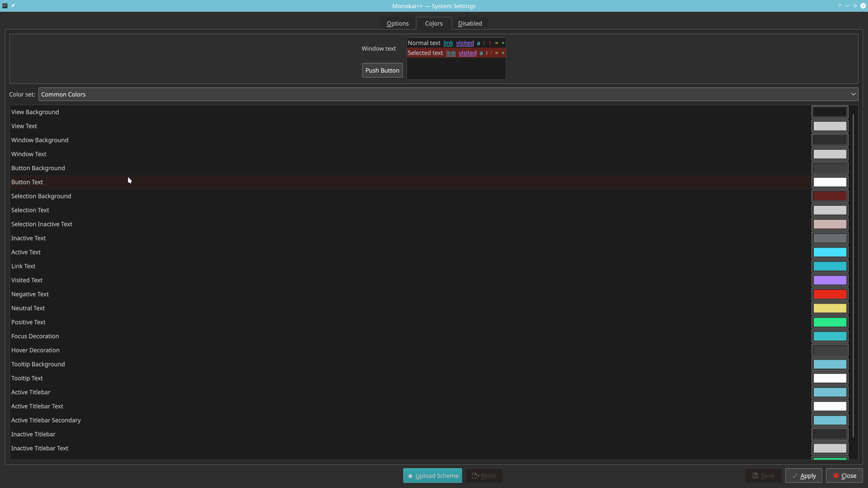This screenshot has width=868, height=488.
Task: Click the visited link in Selected text row
Action: pyautogui.click(x=467, y=53)
